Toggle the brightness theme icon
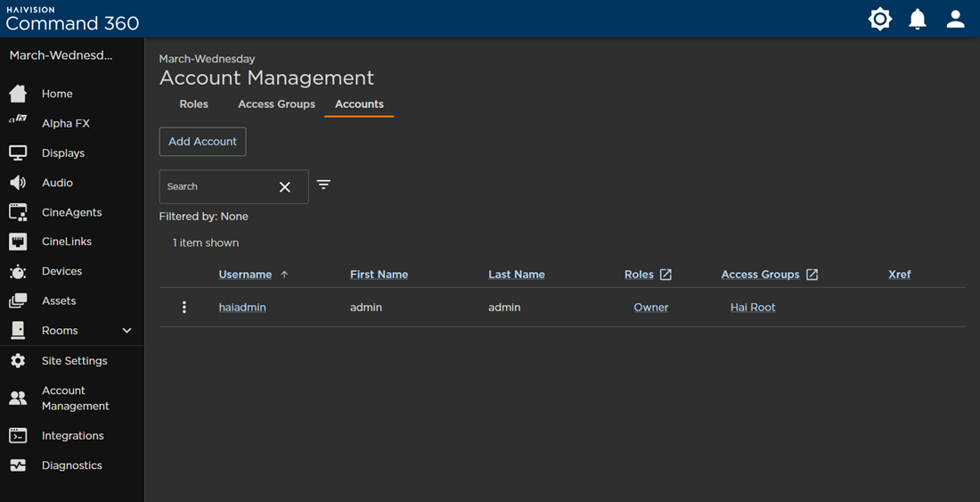 pos(880,19)
